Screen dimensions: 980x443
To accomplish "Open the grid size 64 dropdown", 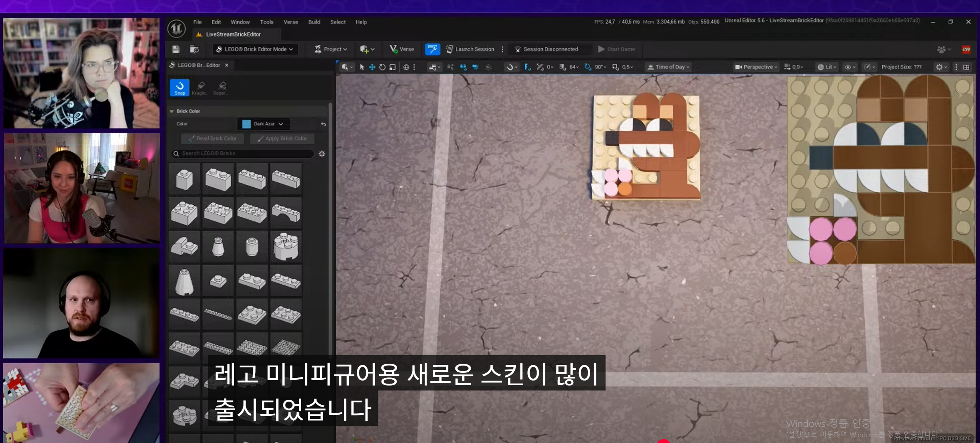I will pyautogui.click(x=574, y=67).
